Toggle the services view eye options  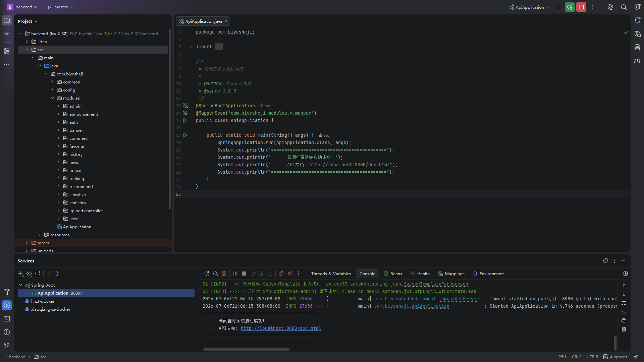[x=30, y=274]
